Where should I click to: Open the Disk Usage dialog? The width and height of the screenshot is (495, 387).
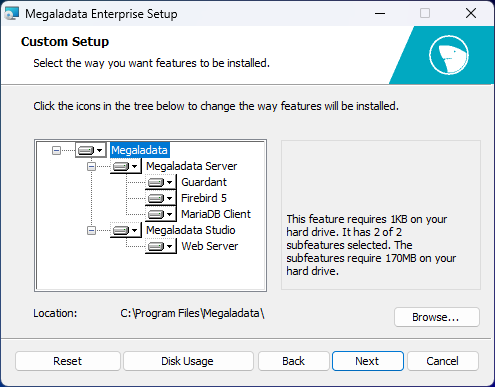pyautogui.click(x=188, y=361)
